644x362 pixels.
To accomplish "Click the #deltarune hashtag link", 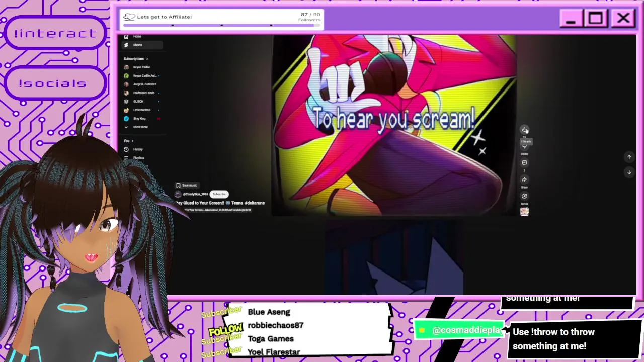I will point(255,203).
